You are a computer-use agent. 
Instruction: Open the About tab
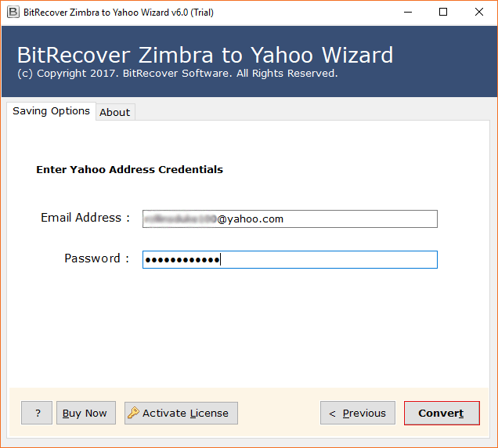(114, 112)
